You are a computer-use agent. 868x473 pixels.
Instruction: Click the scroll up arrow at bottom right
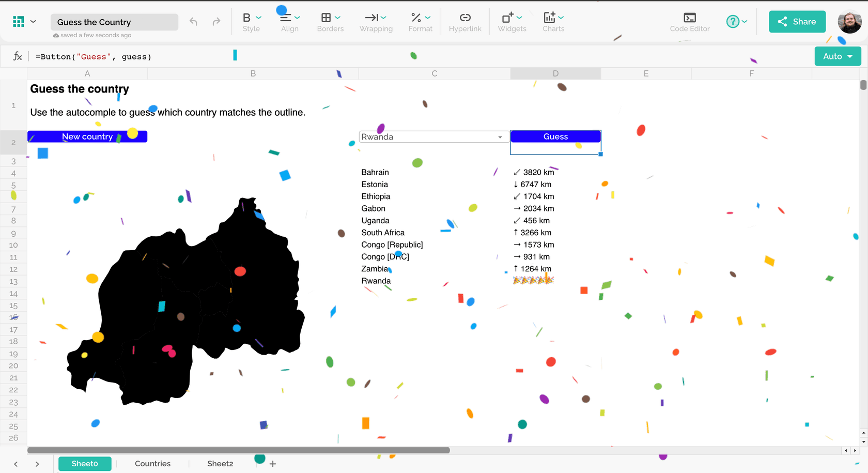click(863, 433)
